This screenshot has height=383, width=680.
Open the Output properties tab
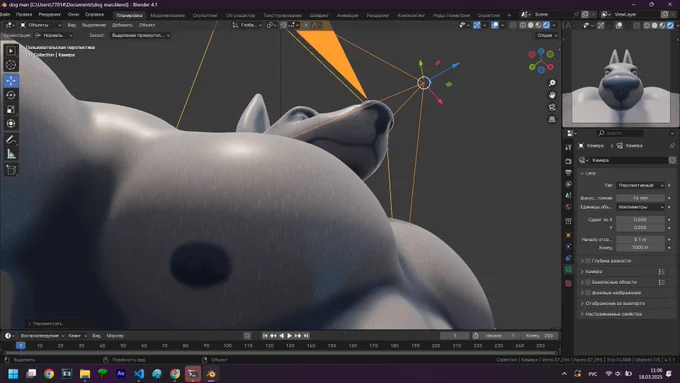coord(568,173)
